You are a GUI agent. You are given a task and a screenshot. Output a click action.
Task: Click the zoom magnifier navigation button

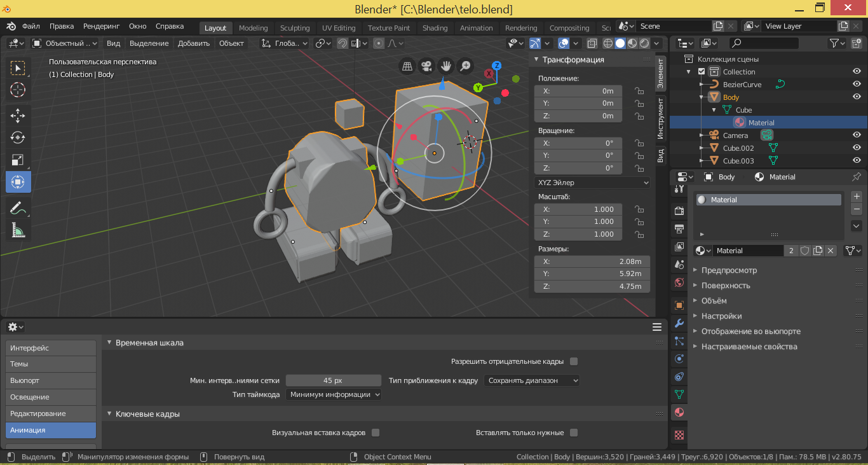[466, 66]
